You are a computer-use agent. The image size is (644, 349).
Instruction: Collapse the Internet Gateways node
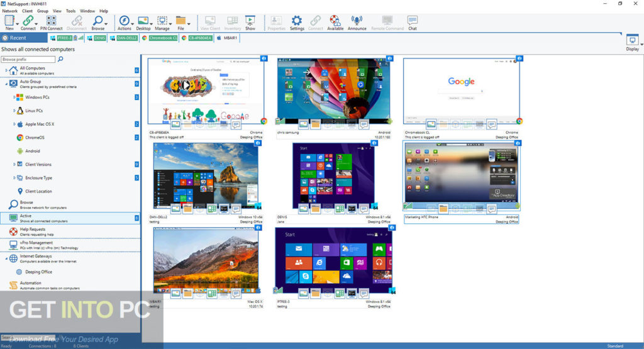coord(6,258)
